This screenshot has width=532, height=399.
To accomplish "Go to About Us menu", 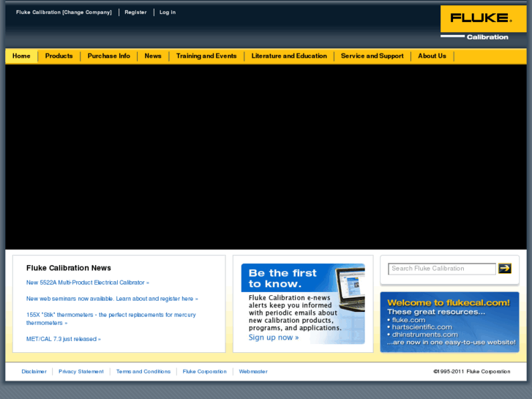I will (x=432, y=56).
